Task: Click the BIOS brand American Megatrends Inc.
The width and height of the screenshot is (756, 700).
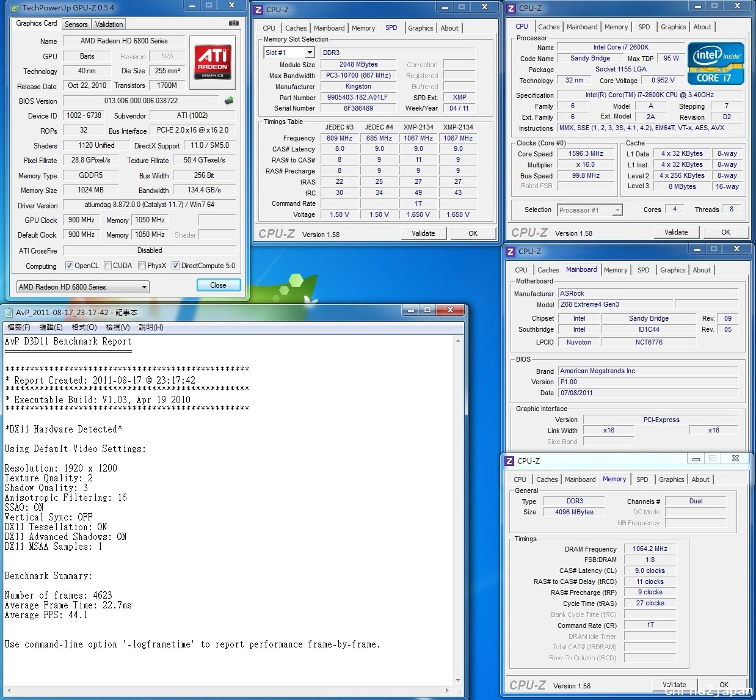Action: 648,371
